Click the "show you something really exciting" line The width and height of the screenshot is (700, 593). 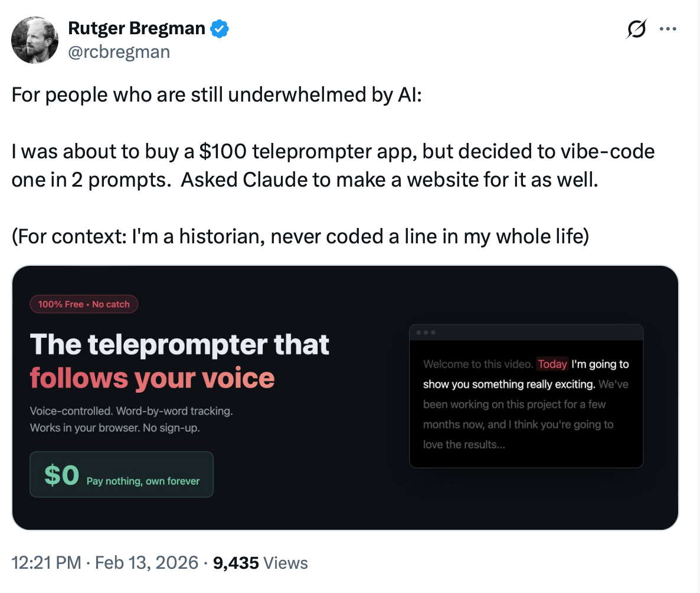pos(509,385)
